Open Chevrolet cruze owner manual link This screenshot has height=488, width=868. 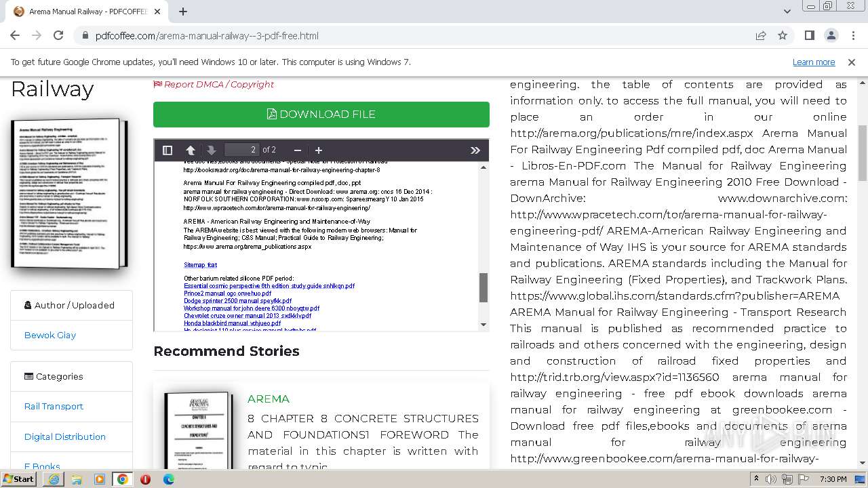(247, 316)
